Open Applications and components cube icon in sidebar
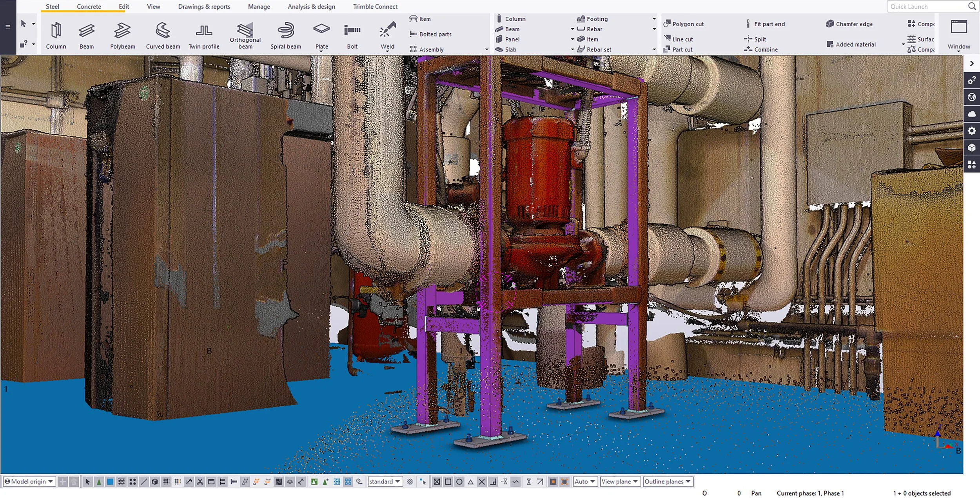The image size is (980, 498). (973, 147)
